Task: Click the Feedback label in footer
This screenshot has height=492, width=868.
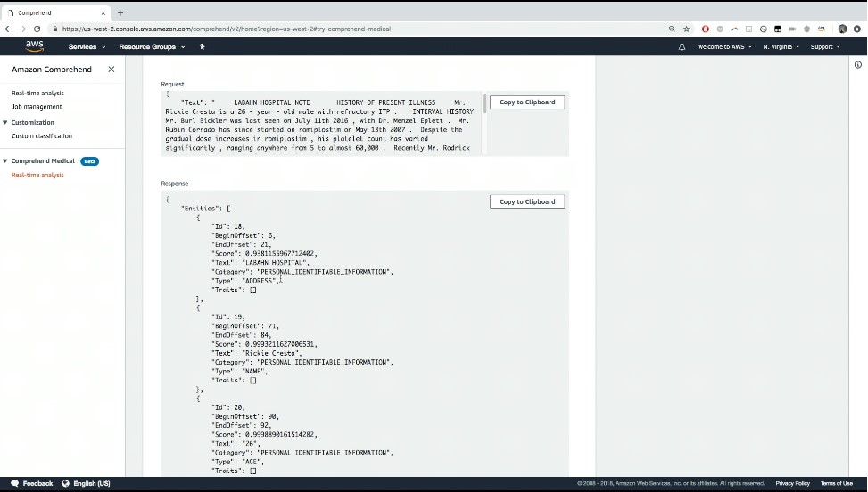Action: click(37, 483)
